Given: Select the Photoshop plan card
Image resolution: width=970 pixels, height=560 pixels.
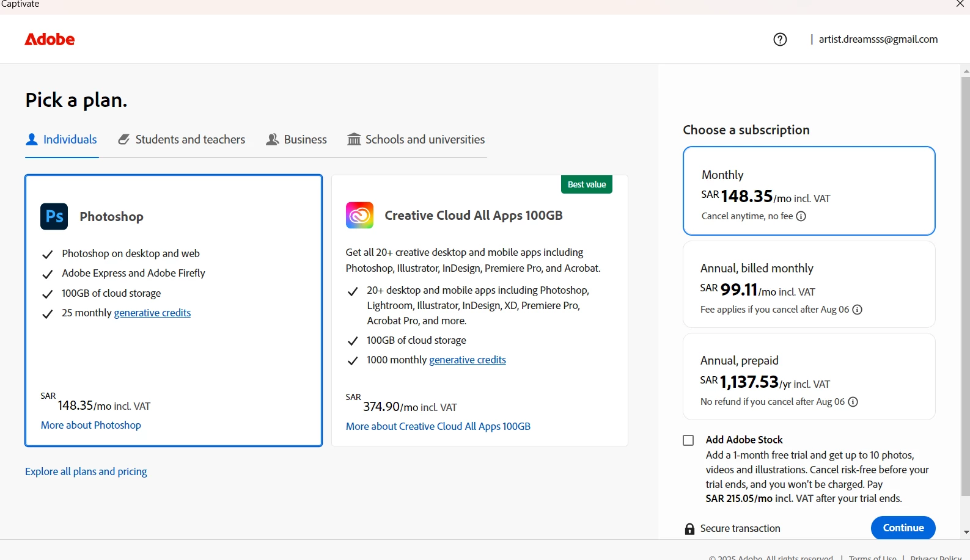Looking at the screenshot, I should point(174,310).
